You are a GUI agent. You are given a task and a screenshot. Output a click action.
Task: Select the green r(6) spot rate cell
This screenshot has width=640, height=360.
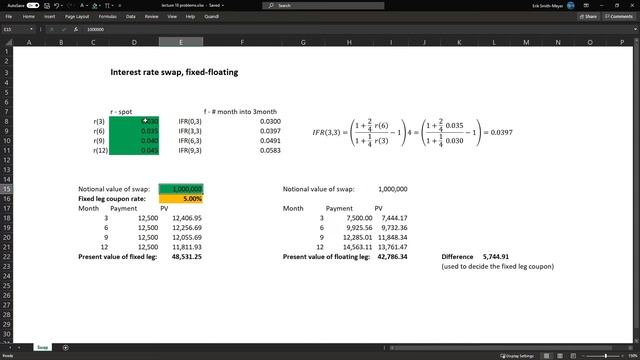(134, 131)
